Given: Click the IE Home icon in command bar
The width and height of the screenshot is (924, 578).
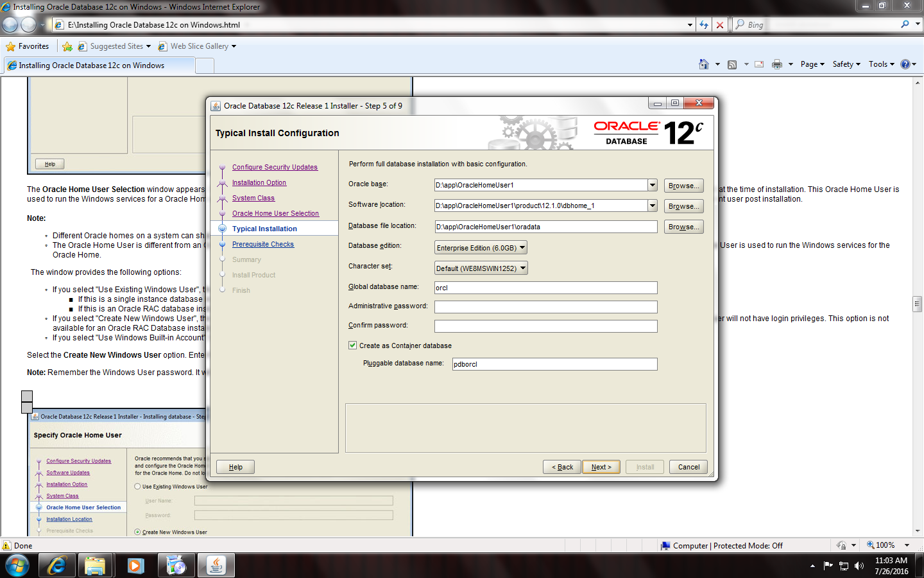Looking at the screenshot, I should (x=704, y=64).
